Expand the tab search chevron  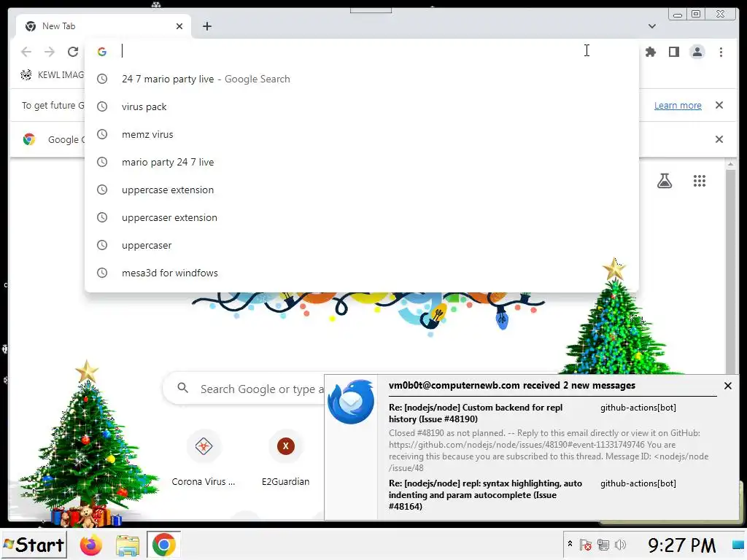click(651, 26)
